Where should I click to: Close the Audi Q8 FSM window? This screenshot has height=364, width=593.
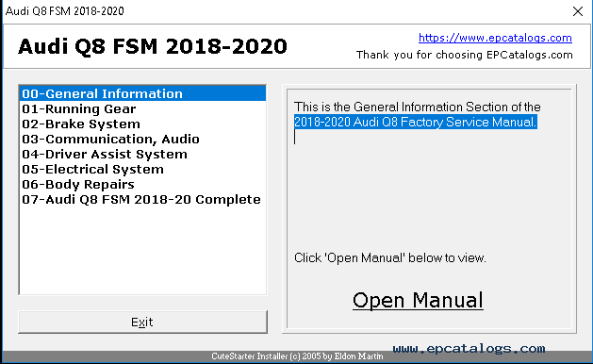coord(578,11)
